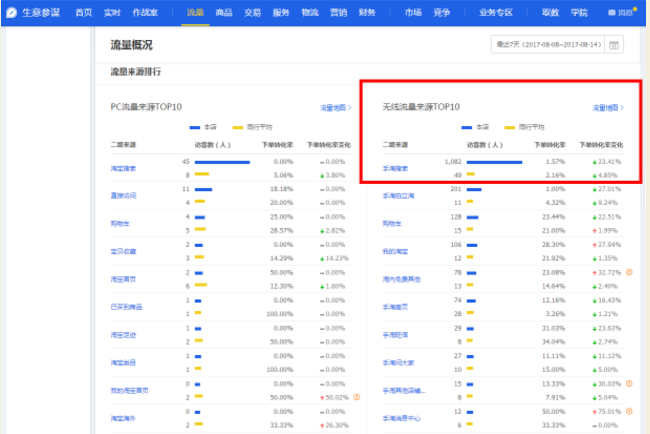Open the 购物车 link in the wireless list
This screenshot has height=434, width=650.
[392, 223]
